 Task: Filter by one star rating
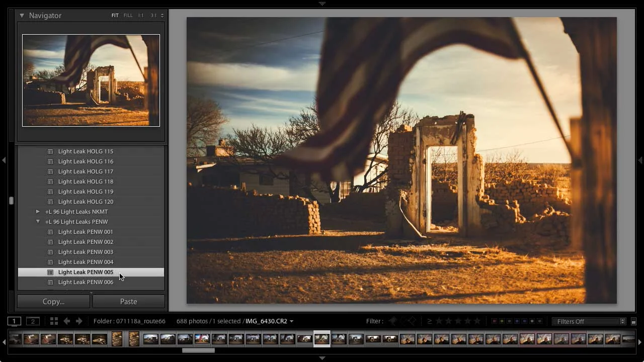pyautogui.click(x=439, y=321)
